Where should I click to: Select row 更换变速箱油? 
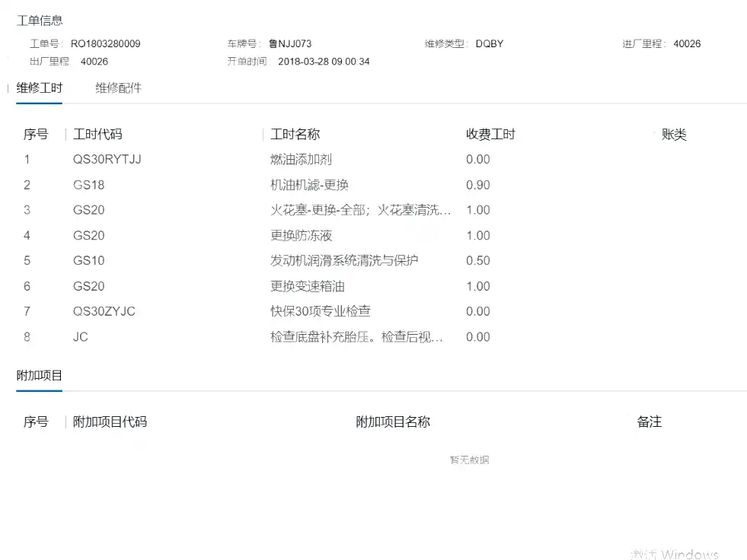pyautogui.click(x=308, y=286)
